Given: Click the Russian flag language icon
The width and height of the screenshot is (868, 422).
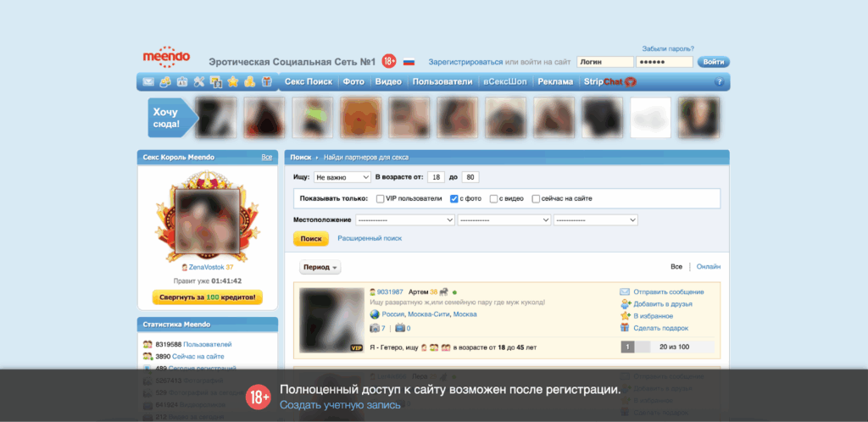Looking at the screenshot, I should coord(409,62).
